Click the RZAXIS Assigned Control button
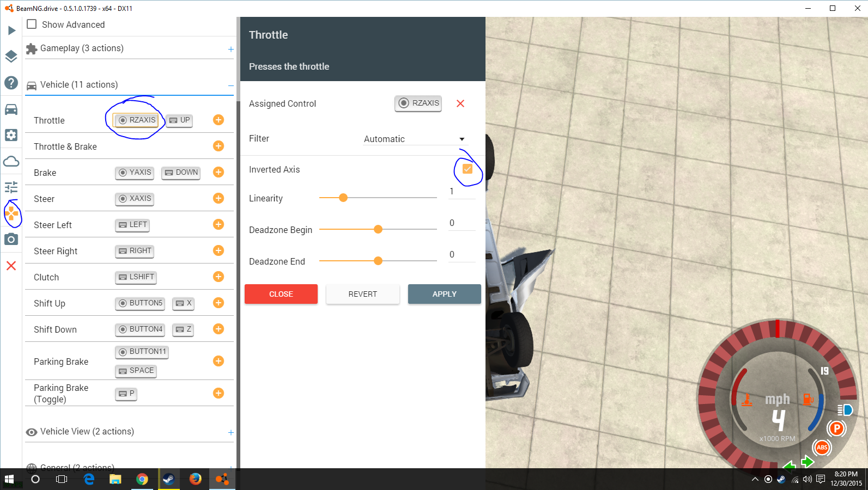Screen dimensions: 868x490 418,103
